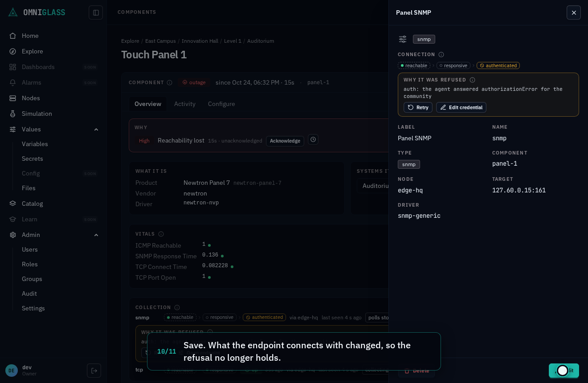Click the target value 127.60.0.15:161
Image resolution: width=588 pixels, height=383 pixels.
click(519, 190)
